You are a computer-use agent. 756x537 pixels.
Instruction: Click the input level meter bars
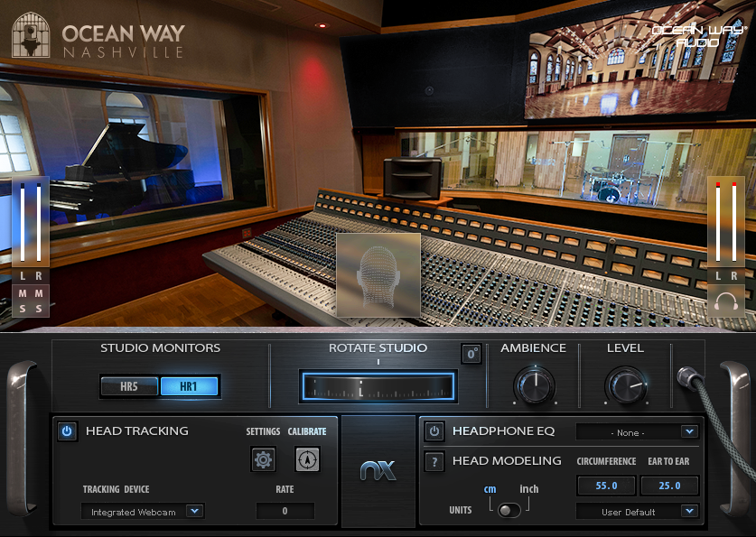point(31,221)
